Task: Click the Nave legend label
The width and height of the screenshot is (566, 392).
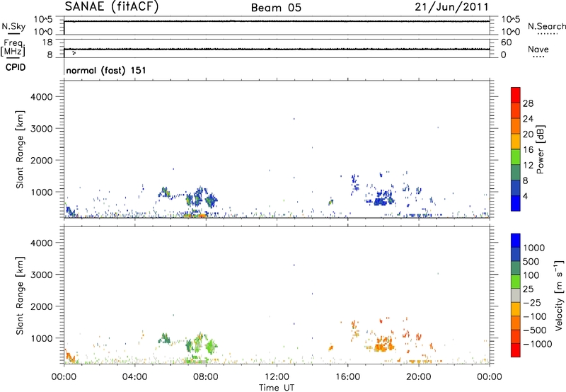Action: (538, 49)
